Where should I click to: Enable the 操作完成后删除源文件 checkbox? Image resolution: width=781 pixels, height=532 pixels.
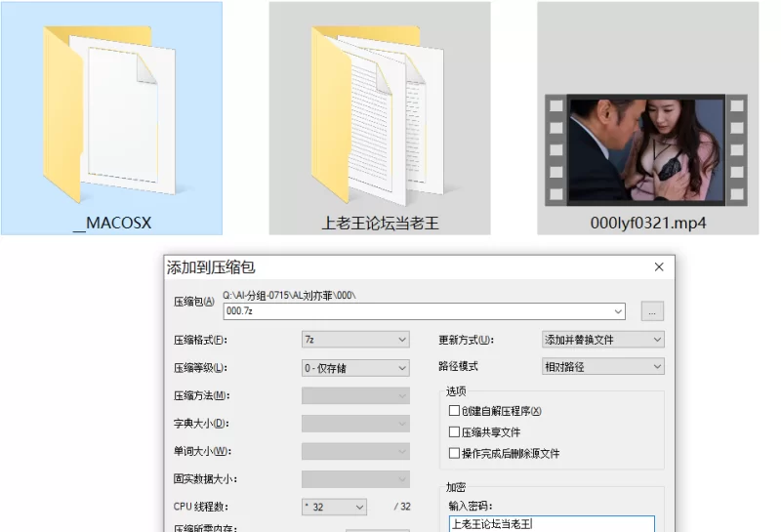click(x=454, y=453)
